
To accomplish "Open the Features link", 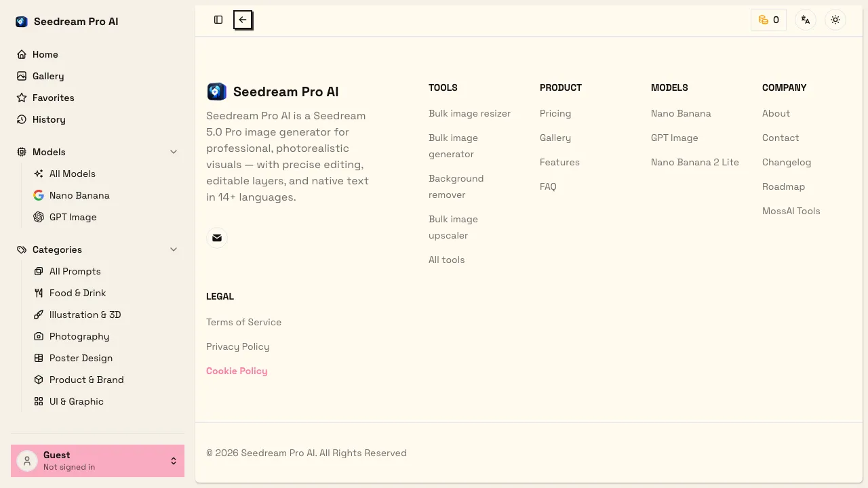I will tap(559, 162).
